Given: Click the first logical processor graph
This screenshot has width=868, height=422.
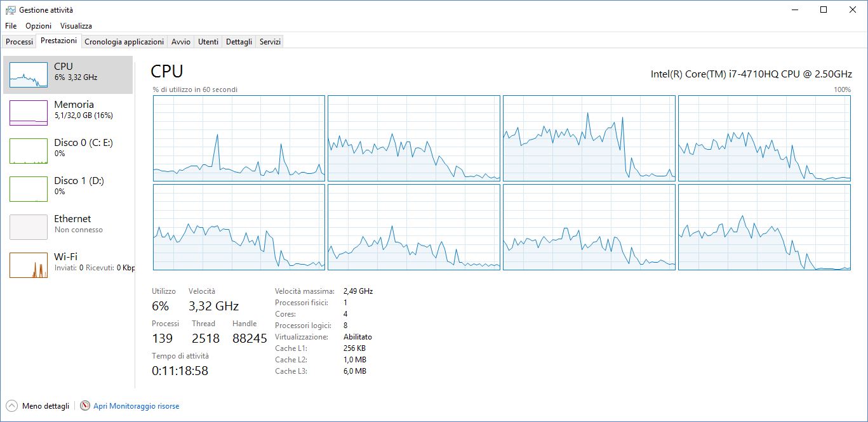Looking at the screenshot, I should pyautogui.click(x=239, y=138).
